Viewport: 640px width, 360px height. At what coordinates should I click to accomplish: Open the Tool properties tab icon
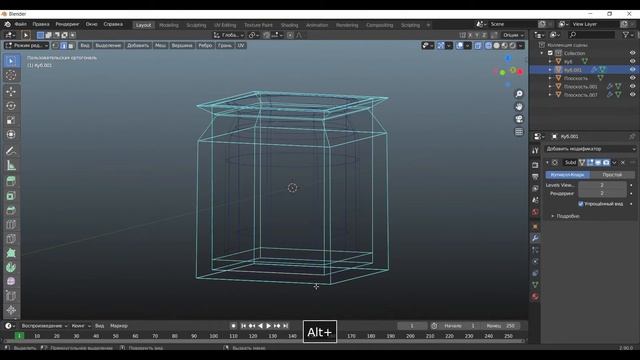pos(535,151)
